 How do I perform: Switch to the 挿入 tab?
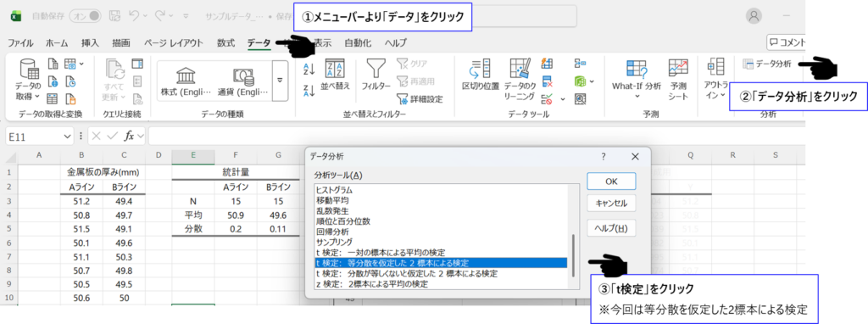(x=90, y=42)
